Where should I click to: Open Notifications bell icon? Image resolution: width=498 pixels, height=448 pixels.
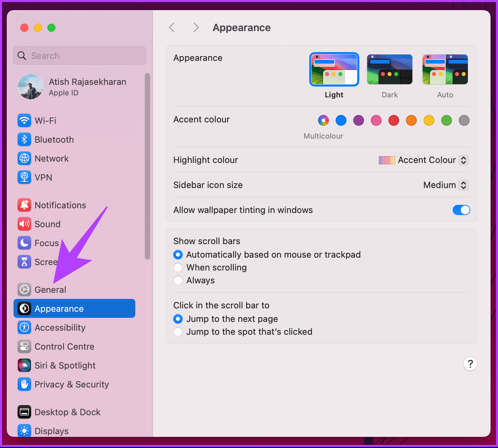tap(24, 205)
